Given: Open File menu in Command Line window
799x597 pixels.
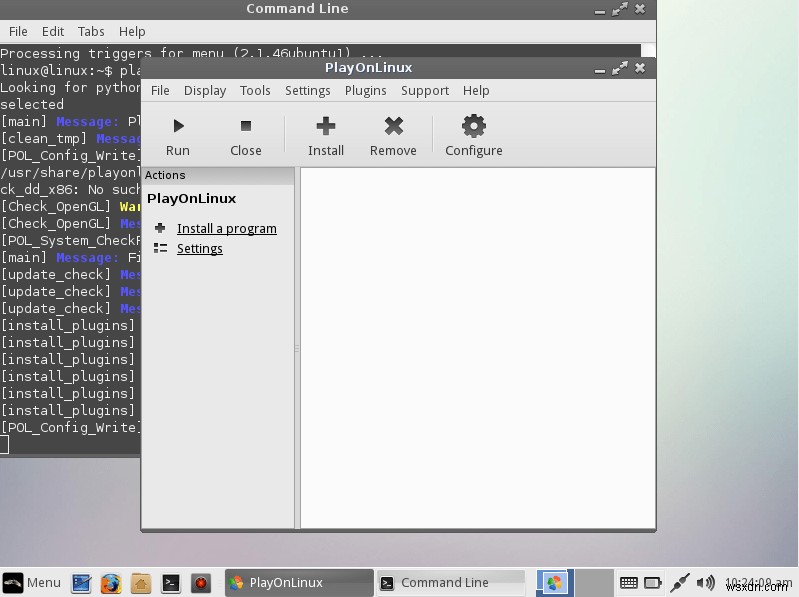Looking at the screenshot, I should coord(18,32).
